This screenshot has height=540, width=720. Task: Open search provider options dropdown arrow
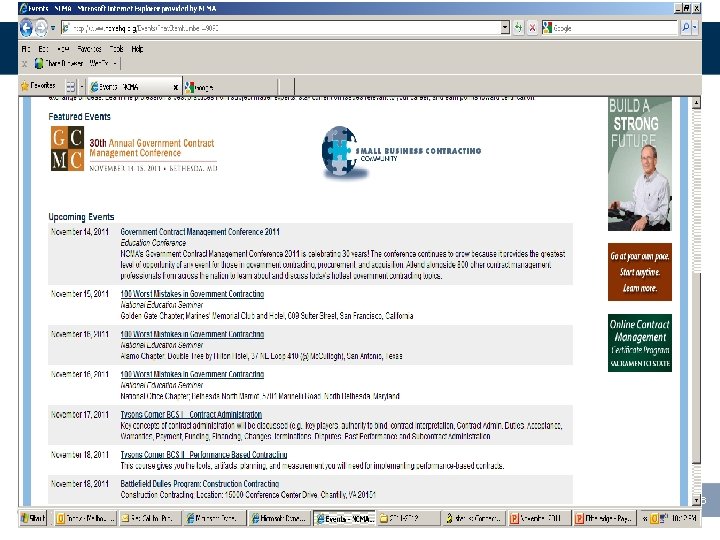(694, 28)
